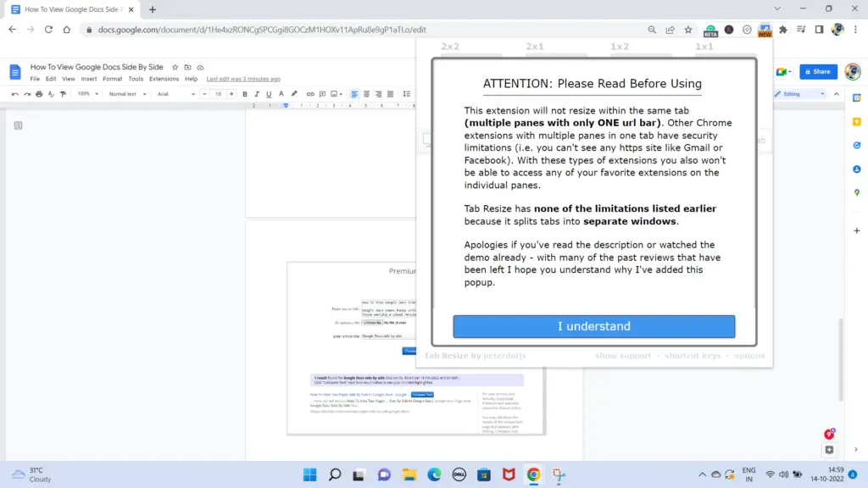The height and width of the screenshot is (488, 868).
Task: Select the paint format roller icon
Action: tap(63, 94)
